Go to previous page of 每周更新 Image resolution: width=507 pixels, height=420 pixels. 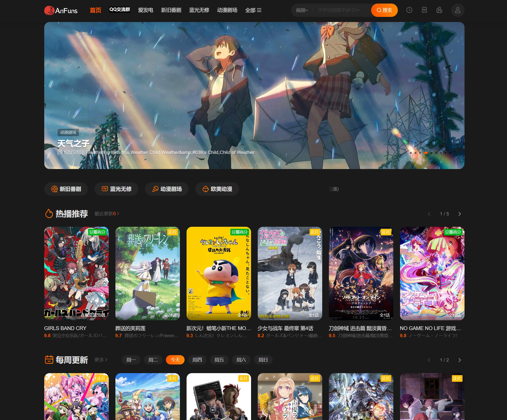(429, 360)
